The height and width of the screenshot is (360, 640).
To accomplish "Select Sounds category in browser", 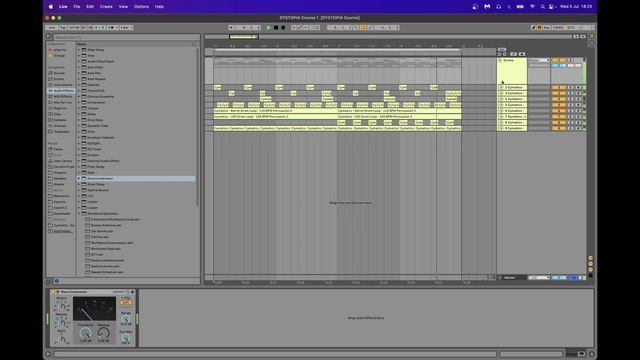I will [59, 73].
